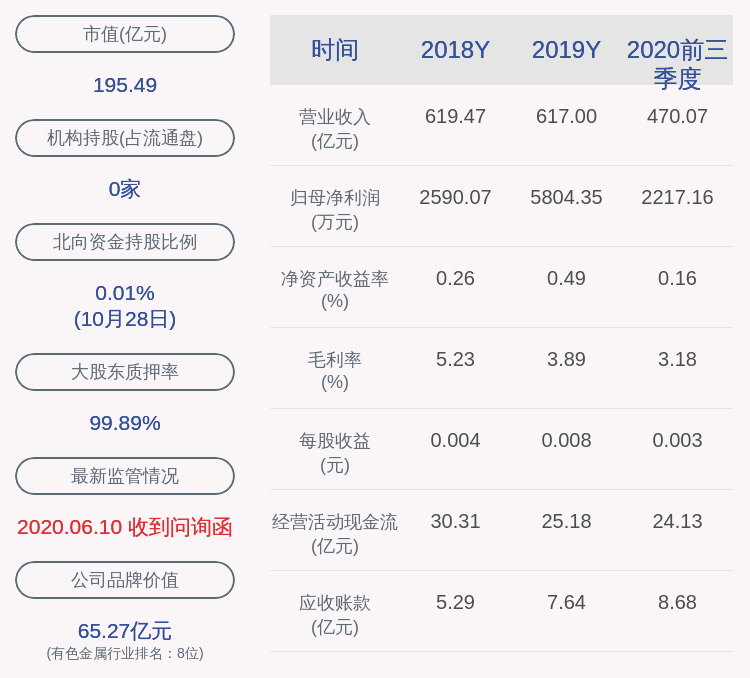This screenshot has width=750, height=678.
Task: Click the 经营活动现金流(亿元) row label
Action: tap(335, 534)
